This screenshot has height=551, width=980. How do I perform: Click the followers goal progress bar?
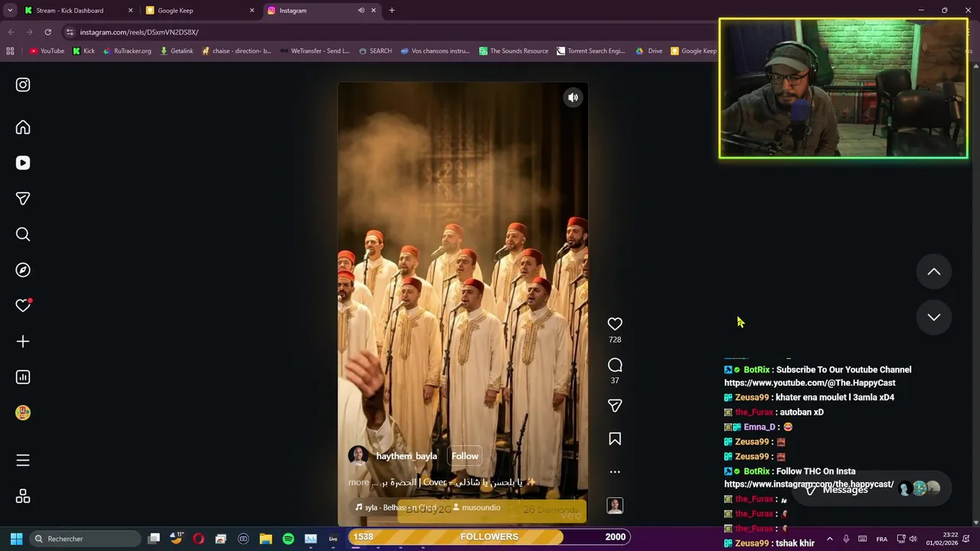490,537
